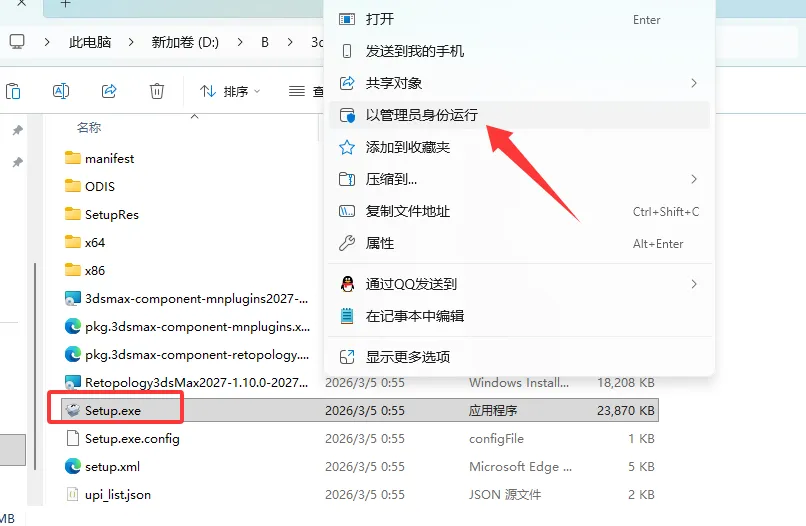Click the wrench icon beside 属性
This screenshot has width=806, height=526.
click(347, 243)
